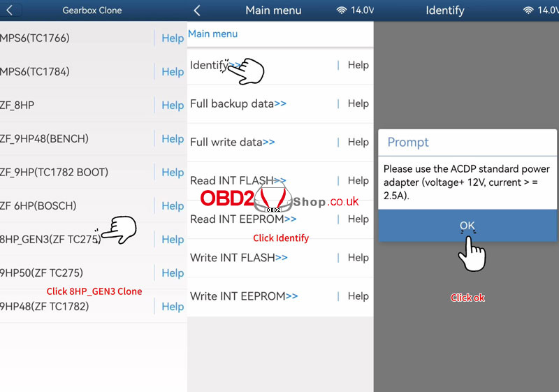Select Write INT EEPROM entry
This screenshot has width=559, height=392.
click(244, 296)
